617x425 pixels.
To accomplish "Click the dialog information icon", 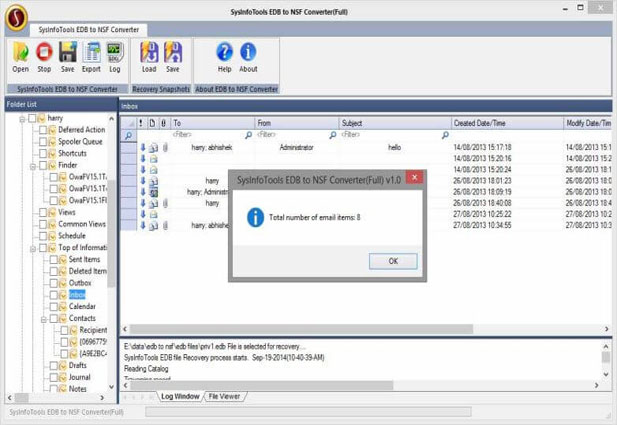I will point(255,217).
